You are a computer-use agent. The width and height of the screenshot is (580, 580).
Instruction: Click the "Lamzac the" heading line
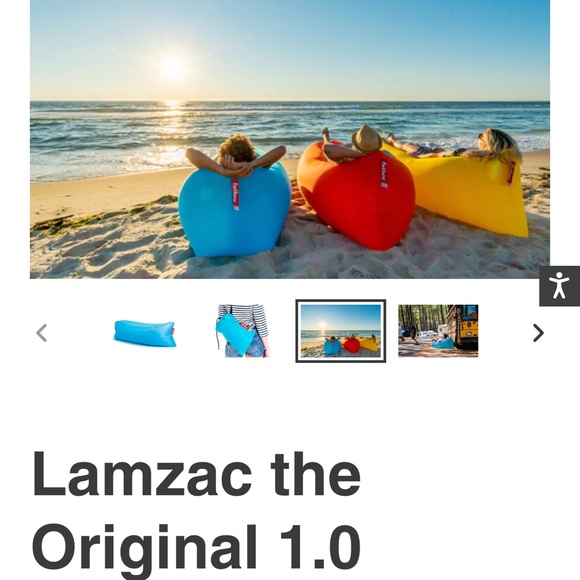(x=196, y=475)
